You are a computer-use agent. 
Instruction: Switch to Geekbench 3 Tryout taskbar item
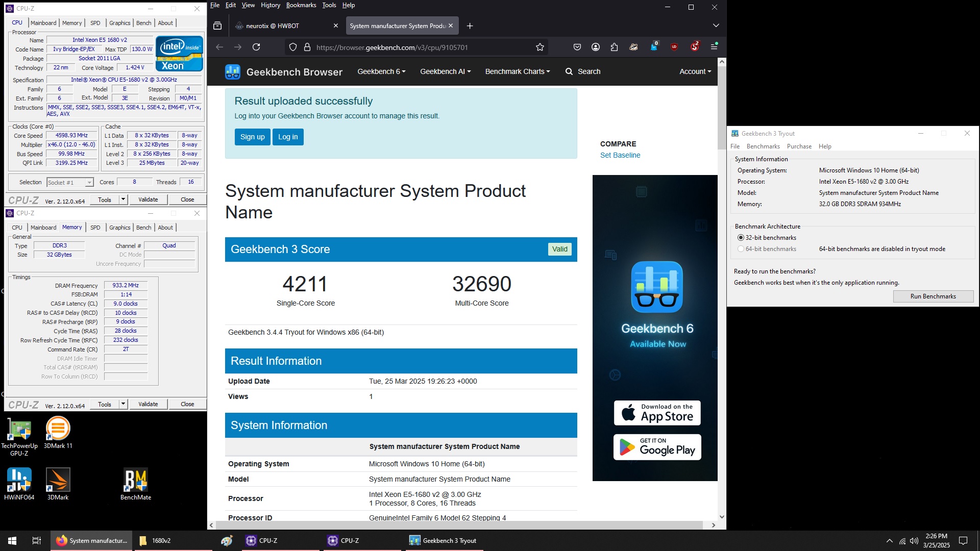444,541
